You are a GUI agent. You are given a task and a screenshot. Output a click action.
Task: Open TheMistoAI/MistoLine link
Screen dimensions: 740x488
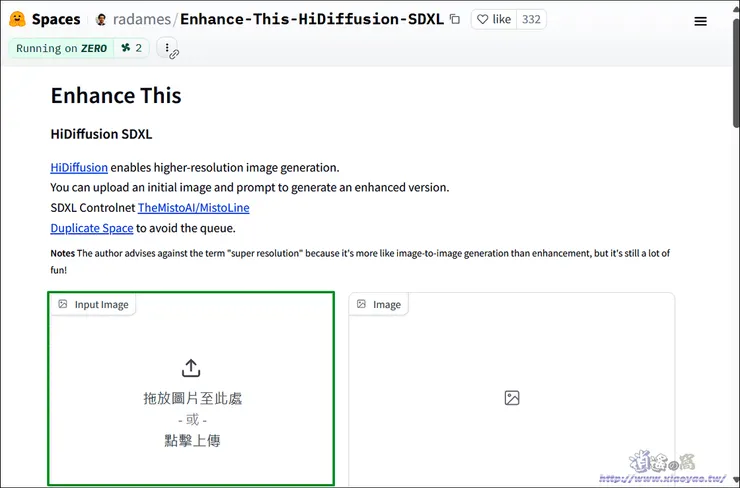pyautogui.click(x=193, y=208)
